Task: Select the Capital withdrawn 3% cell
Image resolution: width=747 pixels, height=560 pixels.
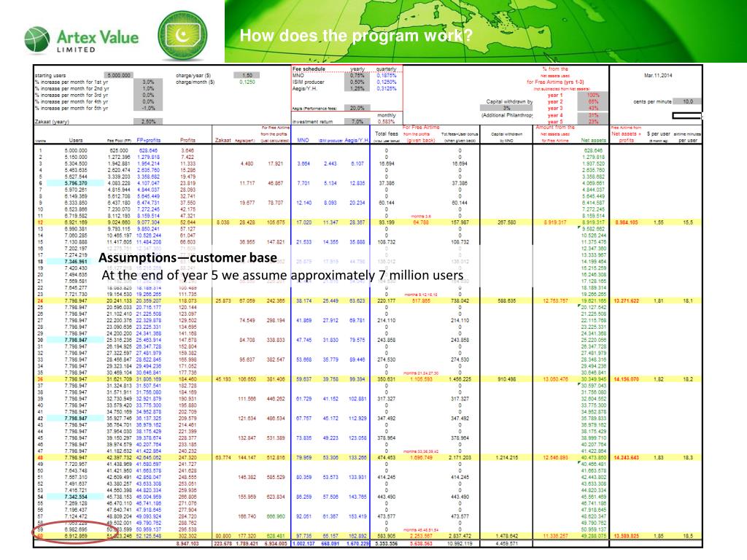Action: point(506,108)
